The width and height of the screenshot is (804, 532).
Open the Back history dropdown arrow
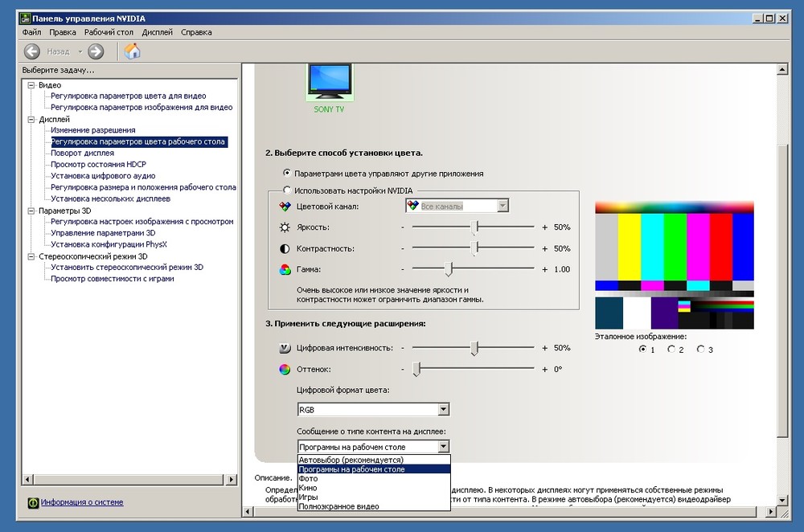80,51
